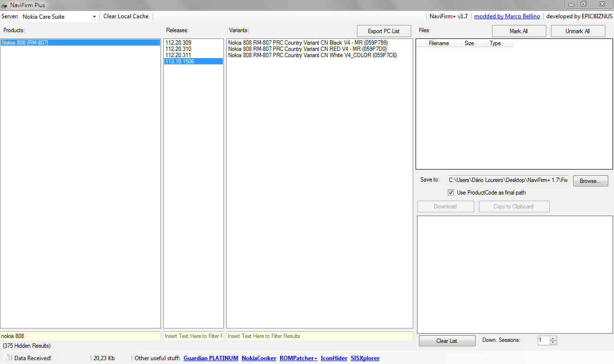Increase Down. Sessions with the up arrow
This screenshot has height=364, width=614.
(553, 338)
